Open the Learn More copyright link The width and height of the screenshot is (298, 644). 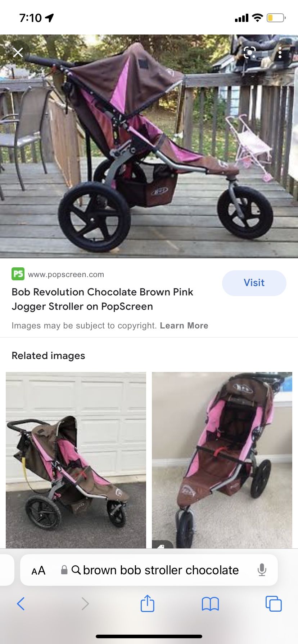point(184,326)
